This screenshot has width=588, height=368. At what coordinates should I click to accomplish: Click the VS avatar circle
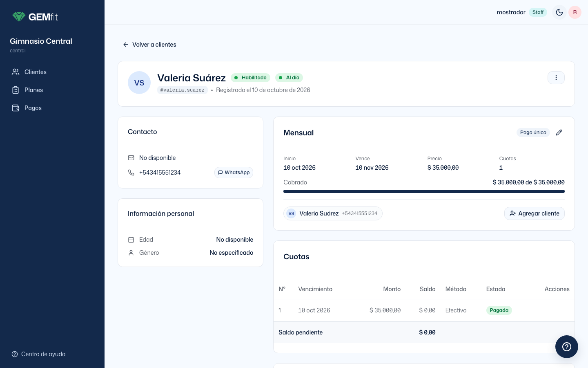point(139,83)
